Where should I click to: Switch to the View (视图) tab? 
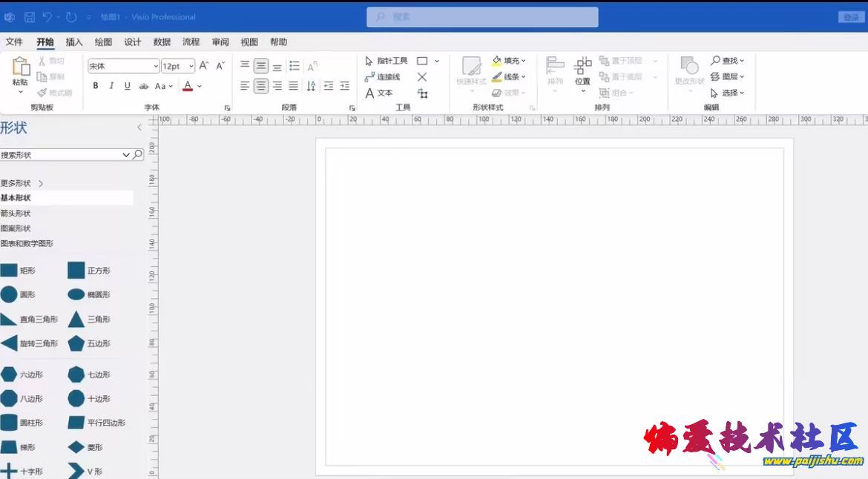click(x=249, y=42)
